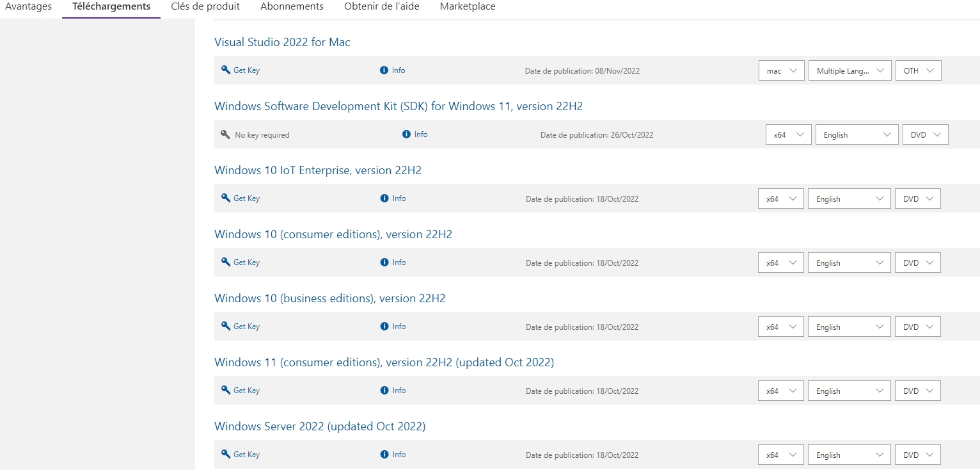Open the English dropdown for Windows 10 IoT Enterprise
The width and height of the screenshot is (980, 470).
(850, 199)
